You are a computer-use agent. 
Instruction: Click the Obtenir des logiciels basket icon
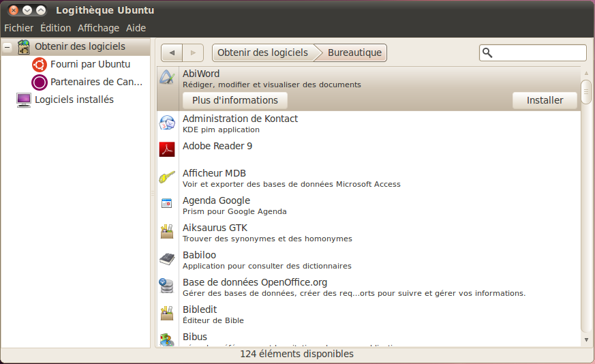click(x=24, y=47)
